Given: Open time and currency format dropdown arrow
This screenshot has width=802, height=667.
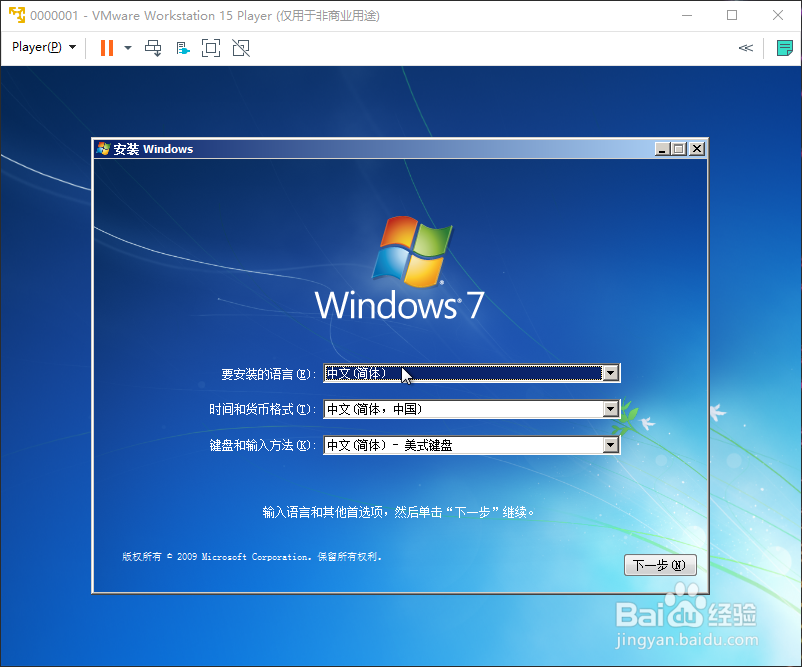Looking at the screenshot, I should 611,409.
